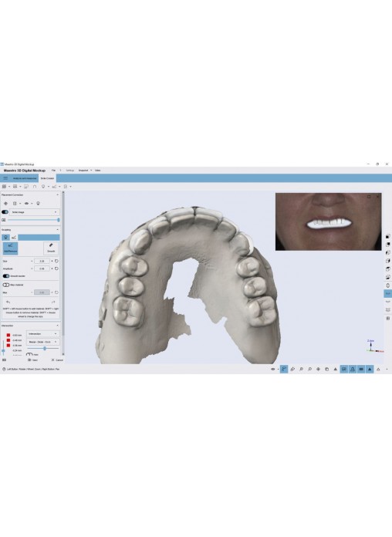Collapse the Placement Correction panel
Image resolution: width=392 pixels, height=537 pixels.
(57, 194)
